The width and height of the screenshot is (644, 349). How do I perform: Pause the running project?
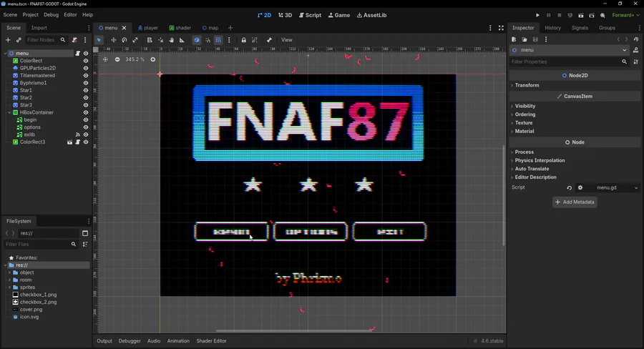[x=548, y=15]
